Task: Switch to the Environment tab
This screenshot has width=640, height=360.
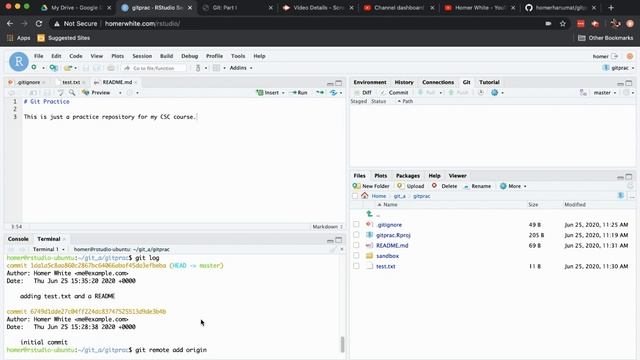Action: (x=370, y=82)
